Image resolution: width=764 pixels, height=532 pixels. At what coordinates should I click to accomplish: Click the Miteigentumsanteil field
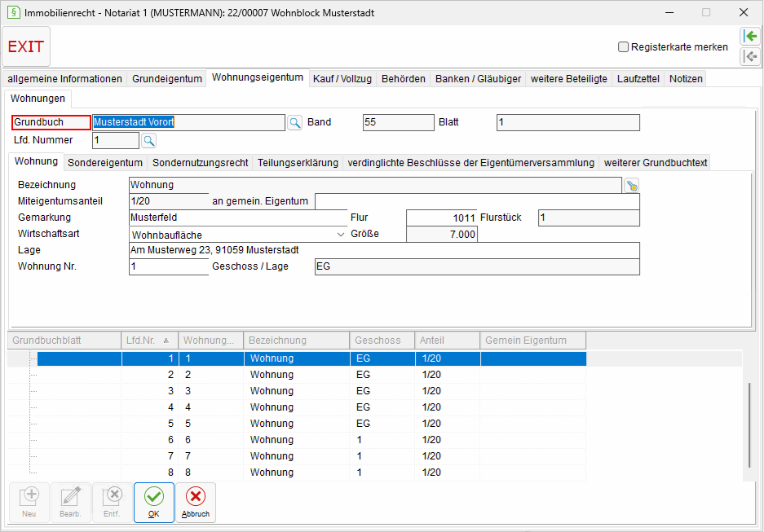169,201
